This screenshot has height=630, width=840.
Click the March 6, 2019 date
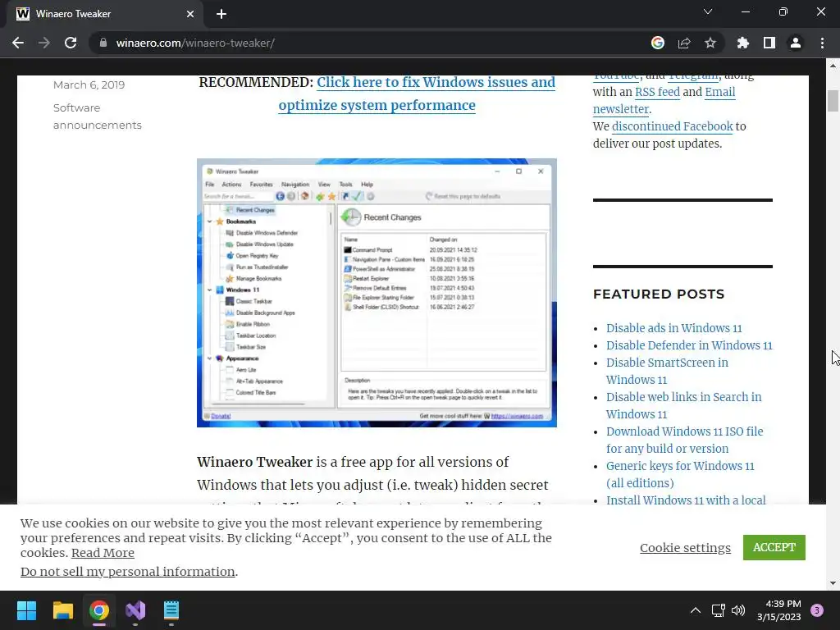tap(89, 84)
